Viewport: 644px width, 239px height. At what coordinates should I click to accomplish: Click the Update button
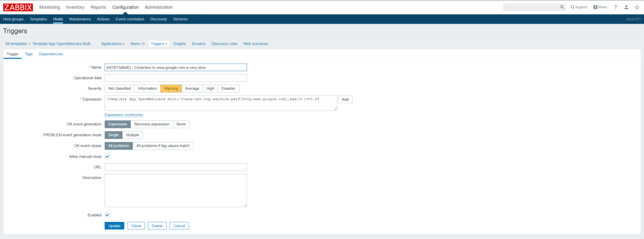[114, 226]
